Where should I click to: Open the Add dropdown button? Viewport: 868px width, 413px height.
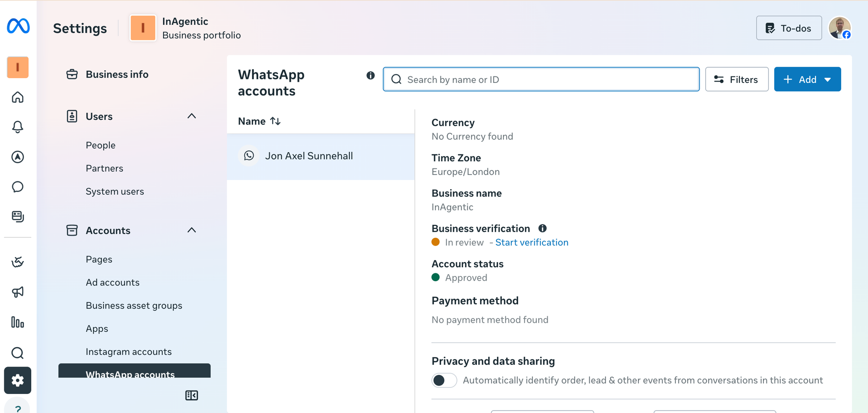click(807, 79)
